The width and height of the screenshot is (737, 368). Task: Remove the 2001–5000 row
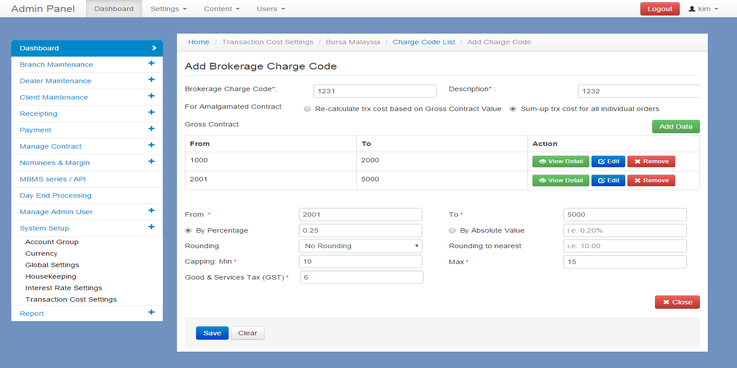tap(651, 180)
